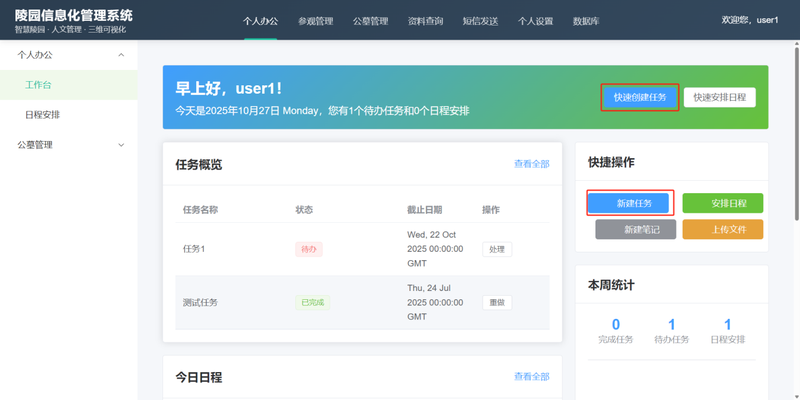Switch to 公墓管理 in top navigation
800x400 pixels.
point(370,21)
